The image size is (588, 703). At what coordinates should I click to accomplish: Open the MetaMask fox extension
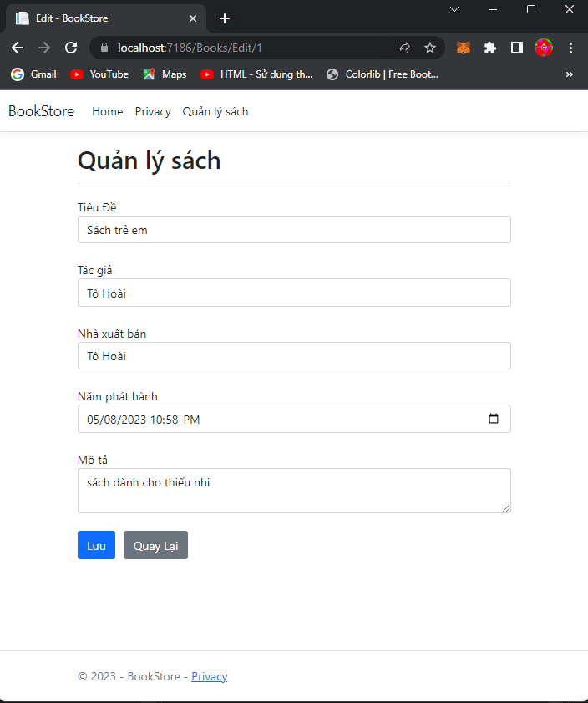click(464, 48)
